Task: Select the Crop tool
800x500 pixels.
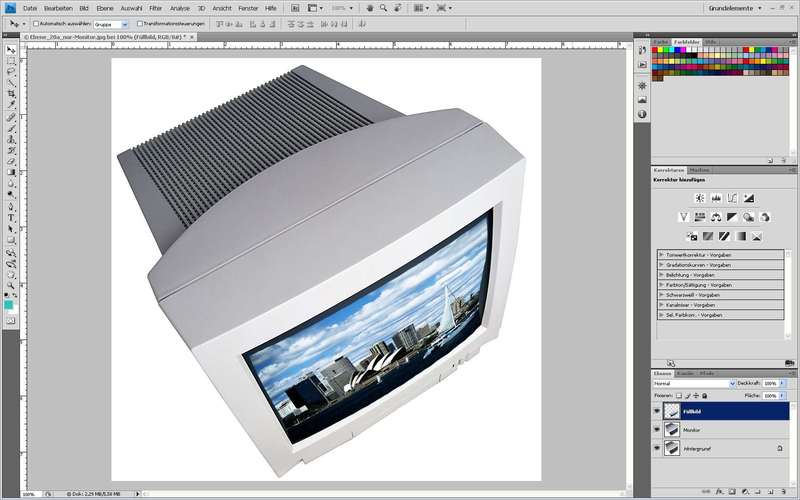Action: (x=11, y=94)
